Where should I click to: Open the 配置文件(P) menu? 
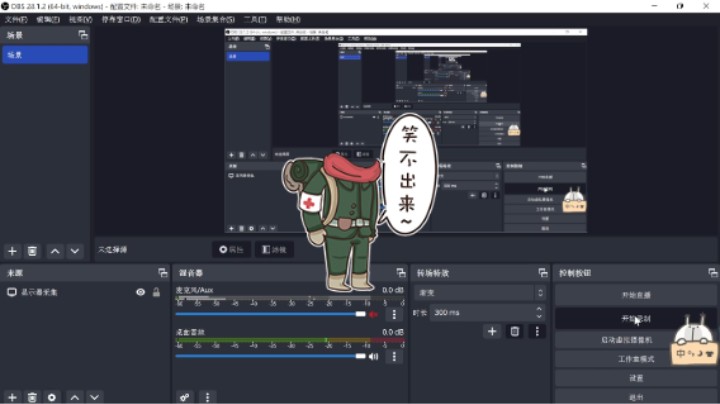[169, 19]
